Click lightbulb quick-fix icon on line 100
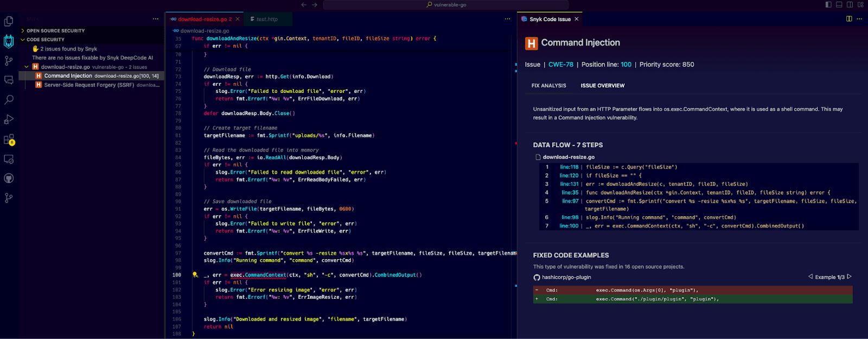This screenshot has width=868, height=339. 195,275
